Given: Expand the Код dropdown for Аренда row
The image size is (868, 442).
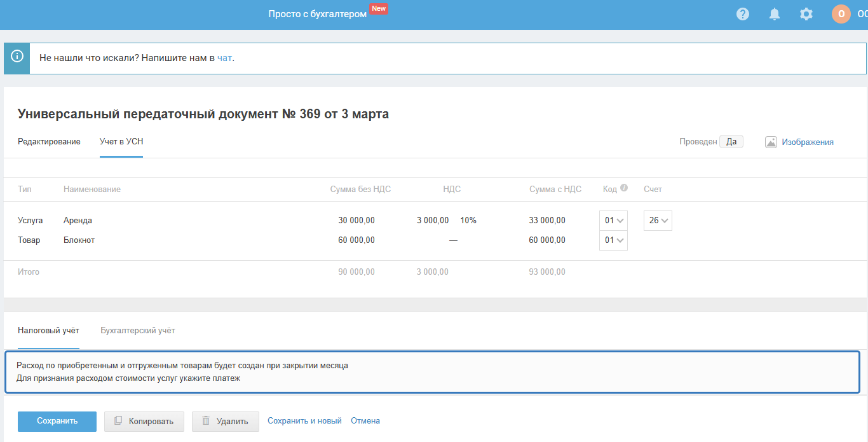Looking at the screenshot, I should tap(613, 221).
